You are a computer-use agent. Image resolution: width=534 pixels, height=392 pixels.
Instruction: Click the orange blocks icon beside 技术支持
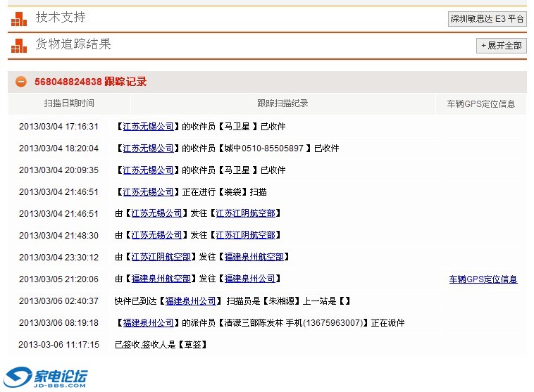pyautogui.click(x=18, y=19)
